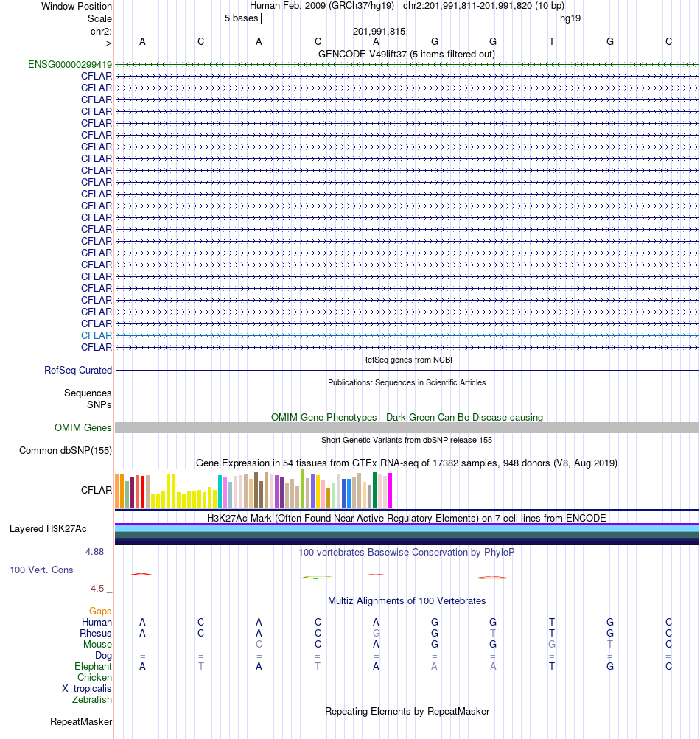Click the 201,991,815 coordinate marker

(x=379, y=32)
